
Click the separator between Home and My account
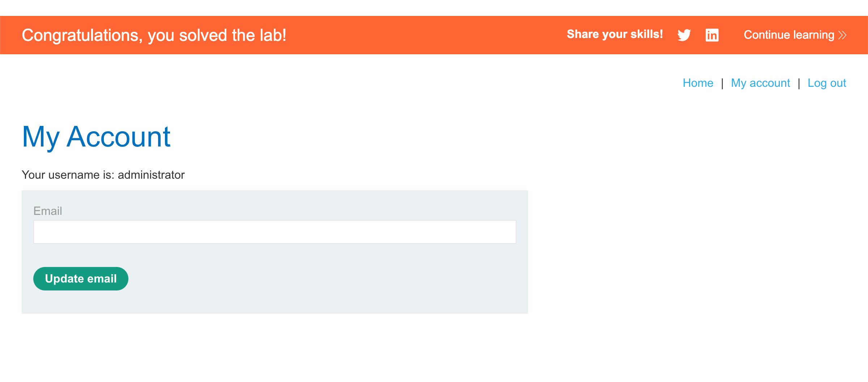tap(722, 84)
